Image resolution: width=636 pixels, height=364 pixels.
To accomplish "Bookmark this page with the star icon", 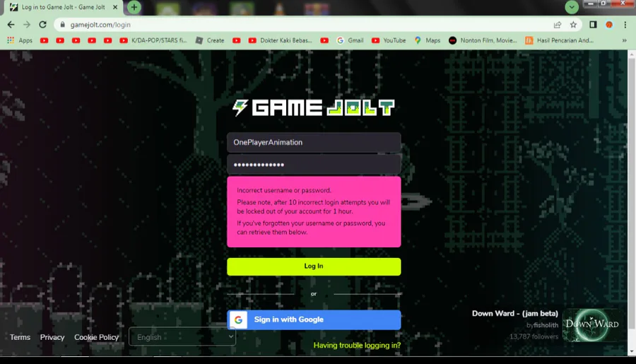I will [x=573, y=25].
